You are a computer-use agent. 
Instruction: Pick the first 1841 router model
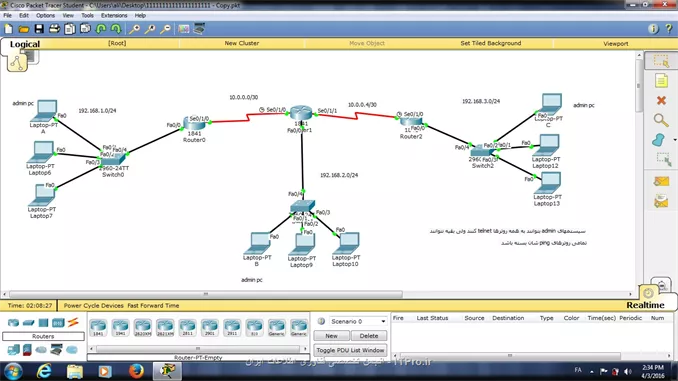(98, 328)
